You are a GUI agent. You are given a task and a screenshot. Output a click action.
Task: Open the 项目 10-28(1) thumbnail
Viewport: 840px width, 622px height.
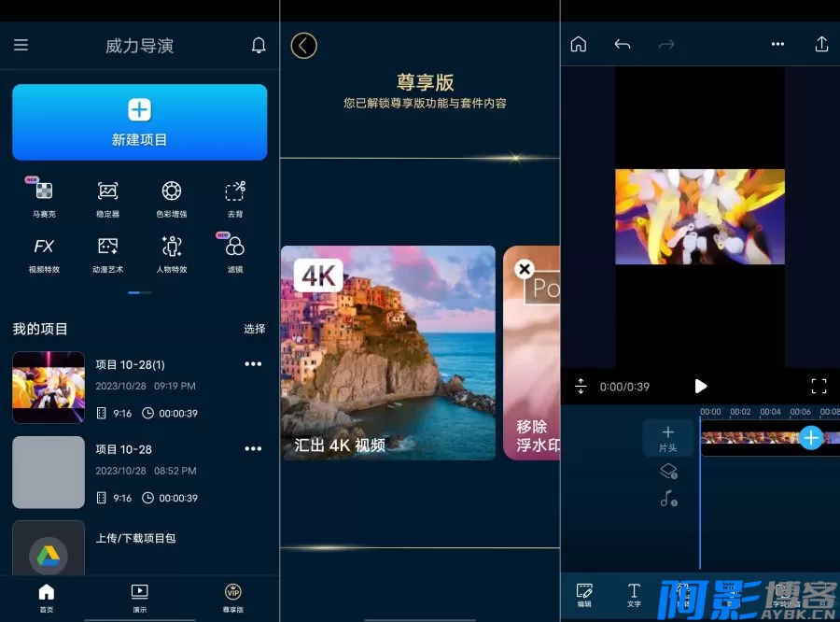[x=49, y=388]
